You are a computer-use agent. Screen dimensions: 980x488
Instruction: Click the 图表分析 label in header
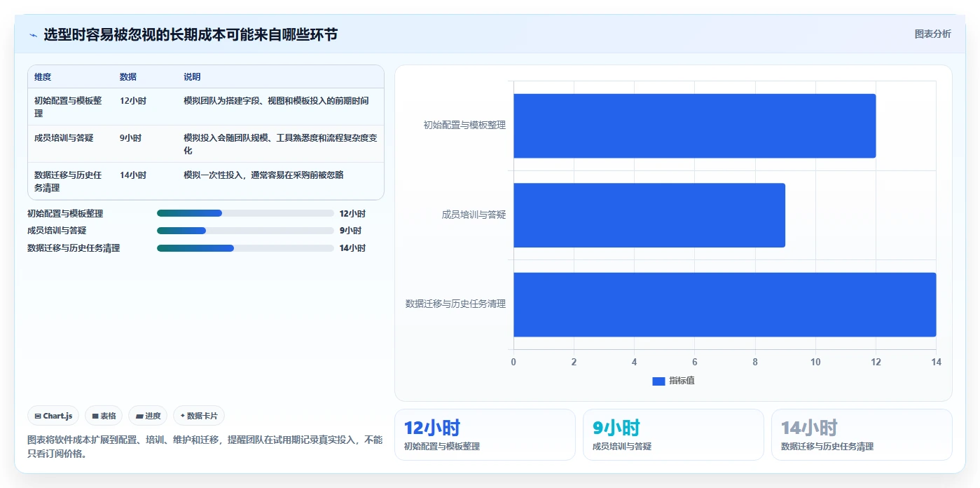[x=932, y=34]
